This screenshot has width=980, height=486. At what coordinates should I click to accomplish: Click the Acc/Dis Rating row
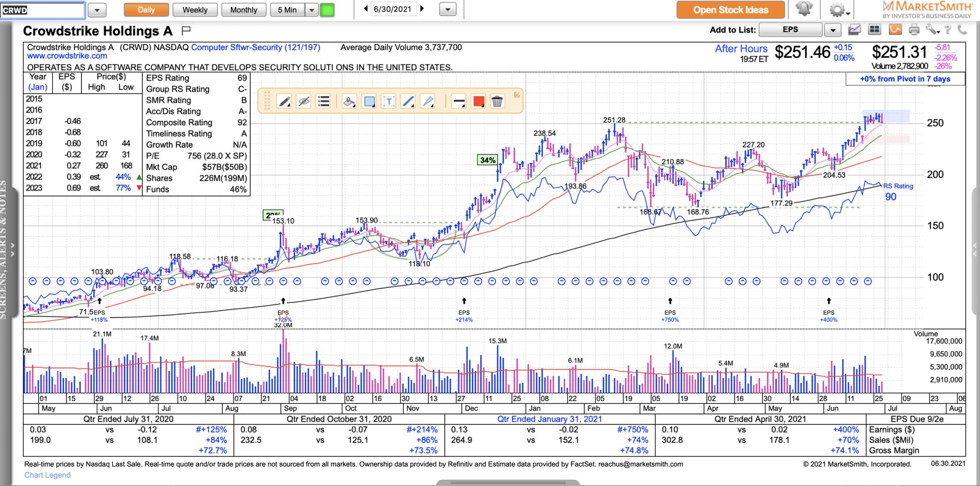(196, 111)
